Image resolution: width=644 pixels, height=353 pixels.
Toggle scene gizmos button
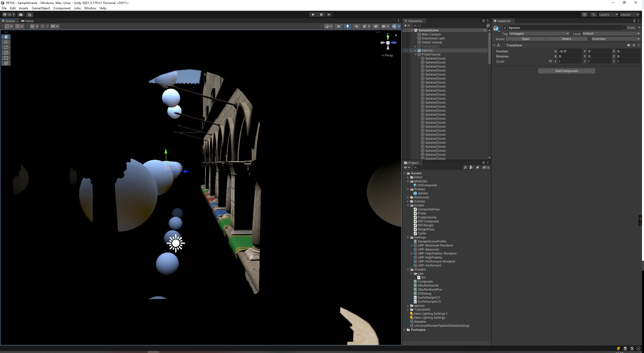(394, 26)
